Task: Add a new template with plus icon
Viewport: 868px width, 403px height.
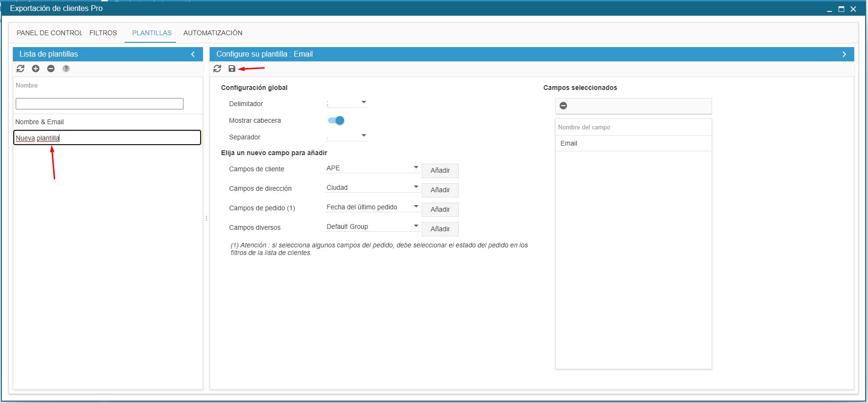Action: 36,69
